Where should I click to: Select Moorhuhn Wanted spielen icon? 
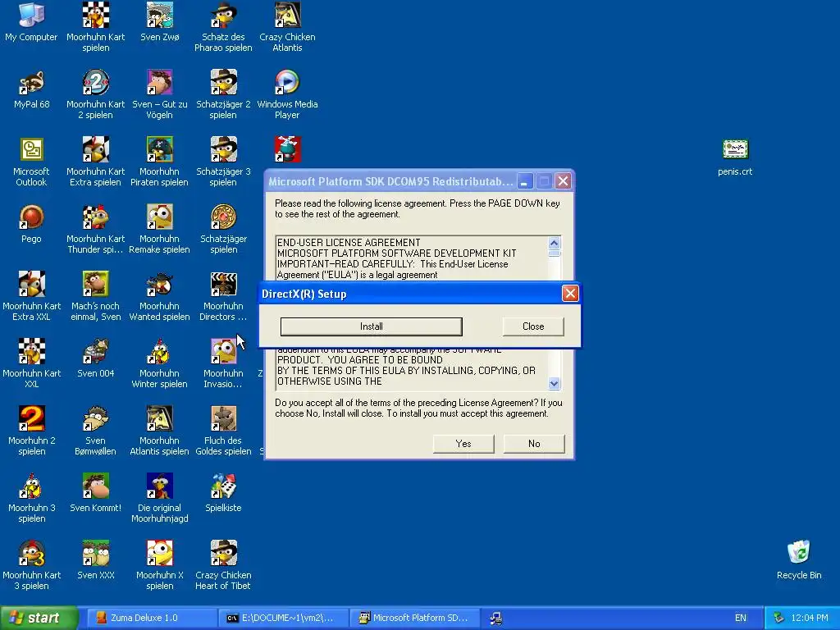160,296
